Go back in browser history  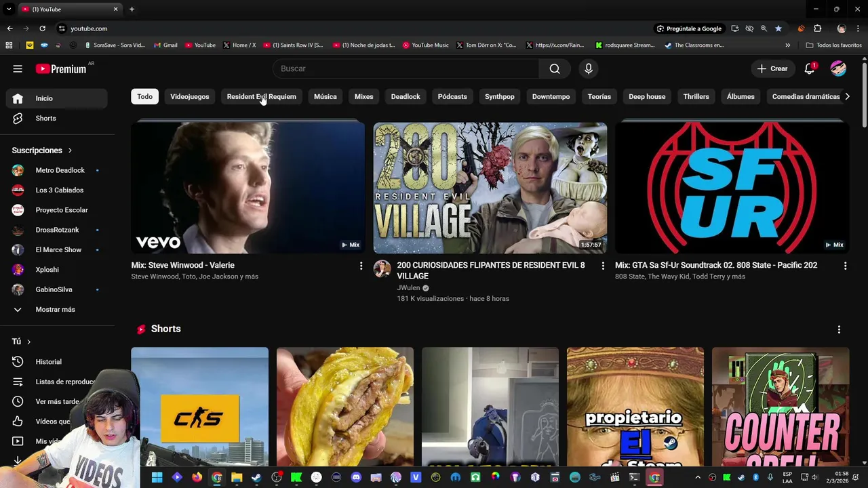(9, 28)
